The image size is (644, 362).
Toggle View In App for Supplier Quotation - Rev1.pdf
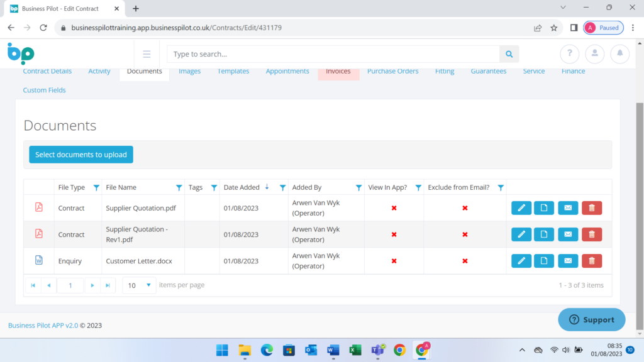pyautogui.click(x=394, y=234)
